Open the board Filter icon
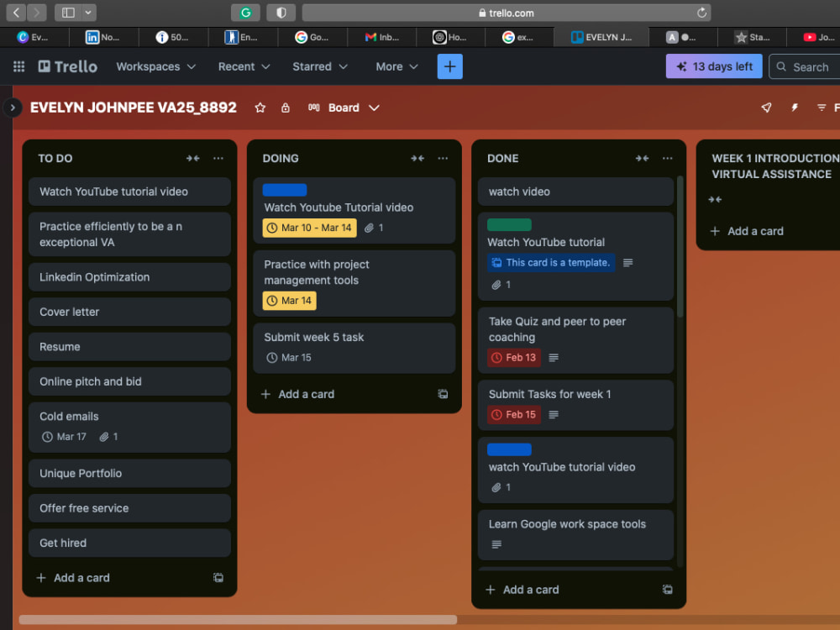 point(822,108)
